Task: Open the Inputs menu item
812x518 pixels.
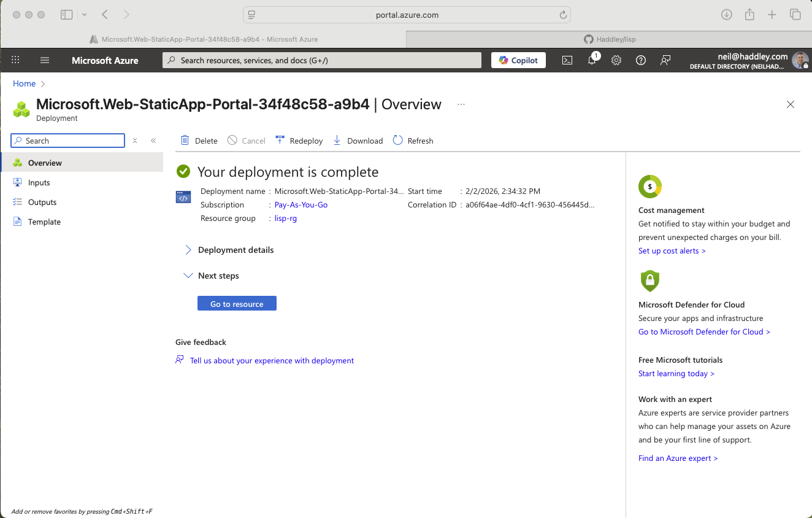Action: [x=39, y=182]
